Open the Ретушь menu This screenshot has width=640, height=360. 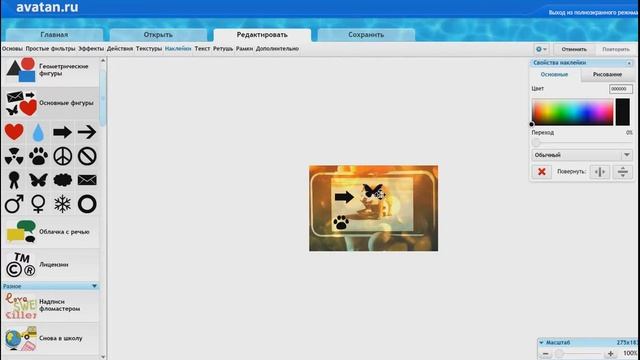coord(223,49)
